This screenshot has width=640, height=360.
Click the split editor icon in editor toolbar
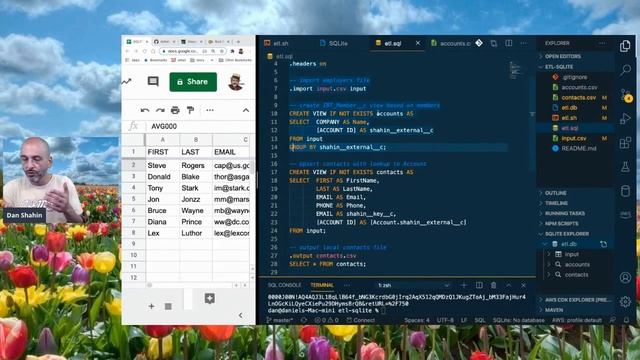click(x=509, y=43)
